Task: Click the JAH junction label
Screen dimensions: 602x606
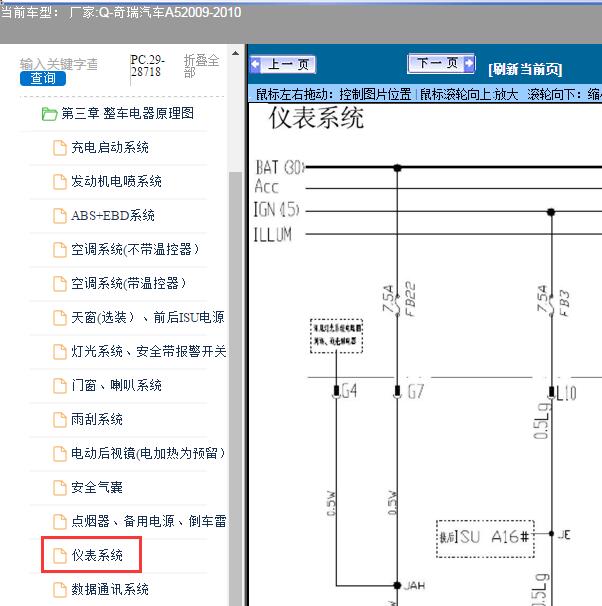Action: pos(415,586)
